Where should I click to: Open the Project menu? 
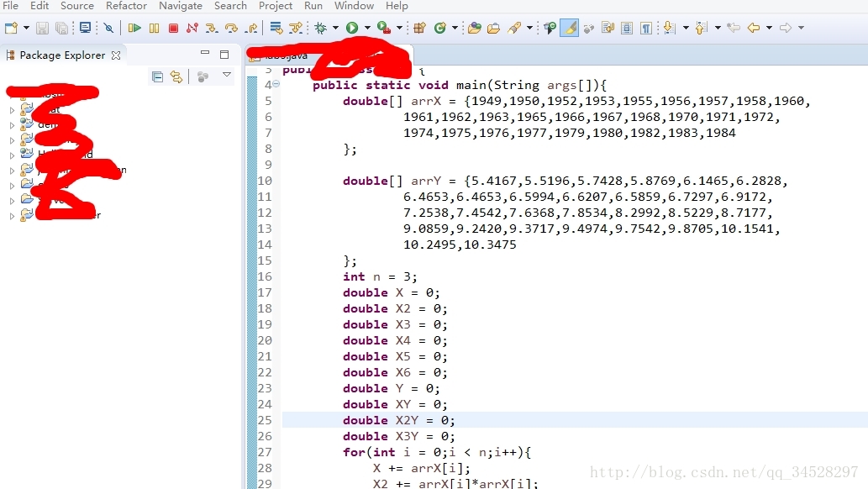(275, 6)
